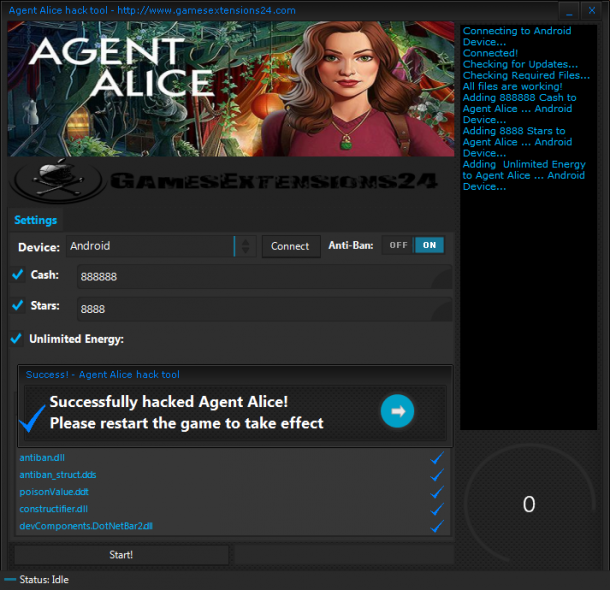Click the circular progress gauge showing 0
The width and height of the screenshot is (610, 590).
pos(529,505)
